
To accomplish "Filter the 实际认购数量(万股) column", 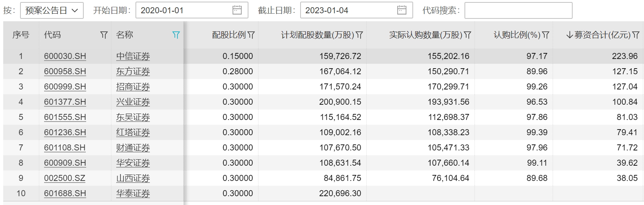I will coord(468,35).
